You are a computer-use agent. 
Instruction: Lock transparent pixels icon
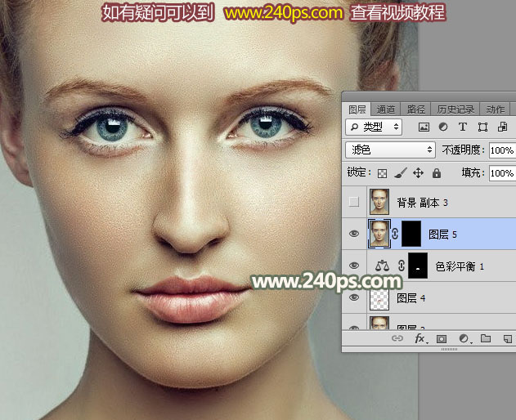click(382, 173)
